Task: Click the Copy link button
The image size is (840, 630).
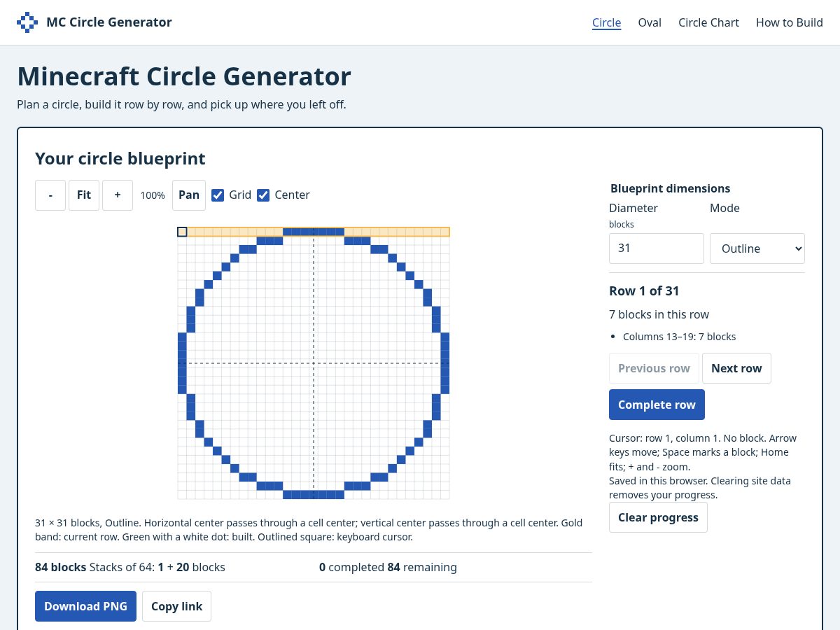Action: click(x=176, y=606)
